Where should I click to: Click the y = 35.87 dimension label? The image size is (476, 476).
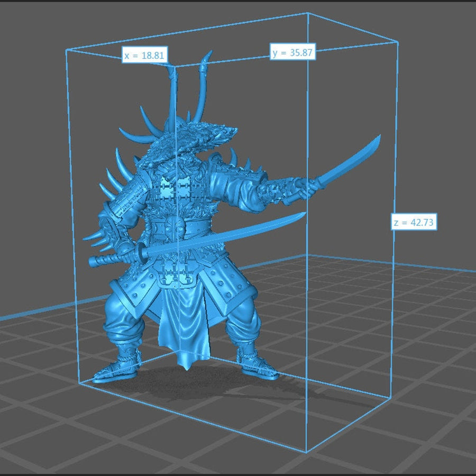(293, 52)
